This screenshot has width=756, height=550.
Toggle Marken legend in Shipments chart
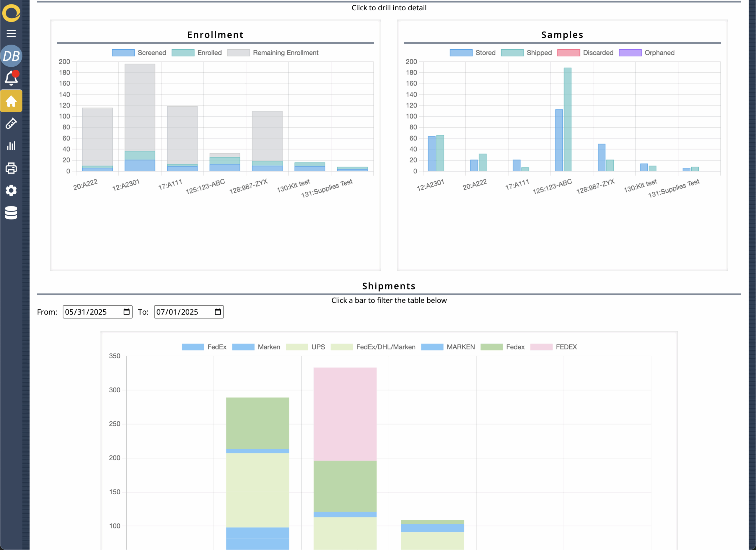tap(256, 347)
